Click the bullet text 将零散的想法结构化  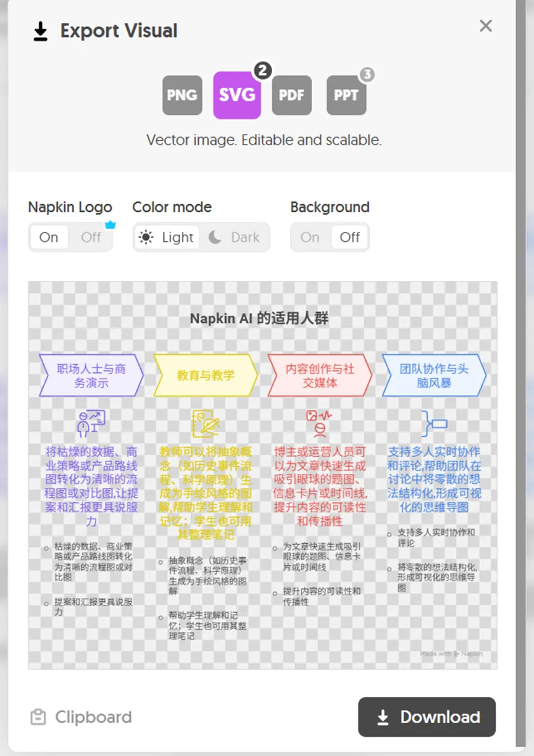click(x=437, y=578)
